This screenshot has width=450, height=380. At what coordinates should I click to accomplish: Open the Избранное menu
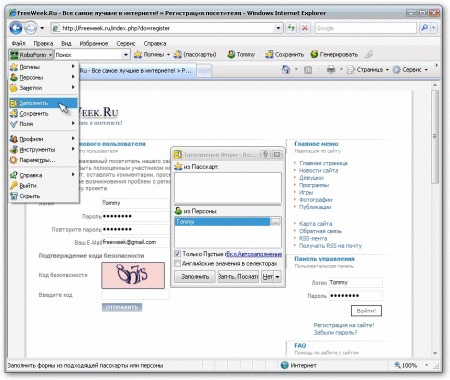point(94,43)
